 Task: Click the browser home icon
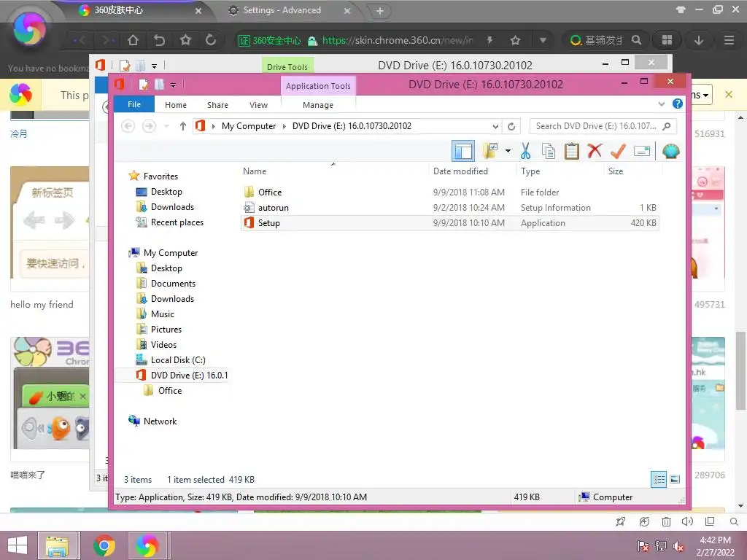[133, 41]
